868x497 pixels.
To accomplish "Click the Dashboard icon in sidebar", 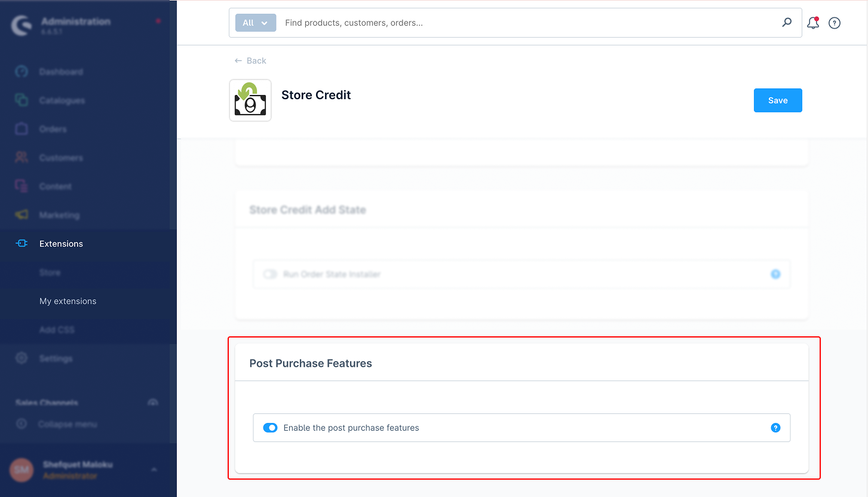I will 22,72.
